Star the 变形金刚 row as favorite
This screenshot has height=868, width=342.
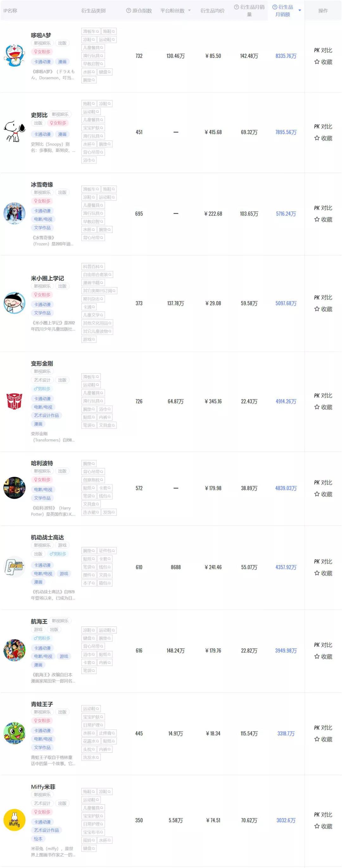(317, 407)
